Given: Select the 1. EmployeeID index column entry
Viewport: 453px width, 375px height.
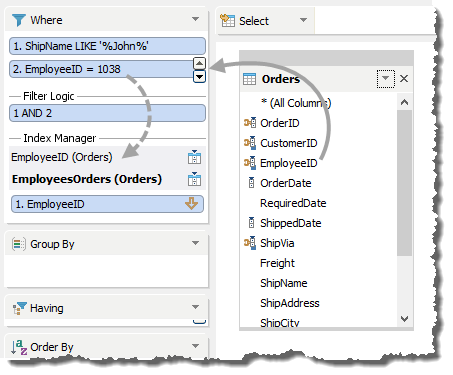Looking at the screenshot, I should coord(107,204).
